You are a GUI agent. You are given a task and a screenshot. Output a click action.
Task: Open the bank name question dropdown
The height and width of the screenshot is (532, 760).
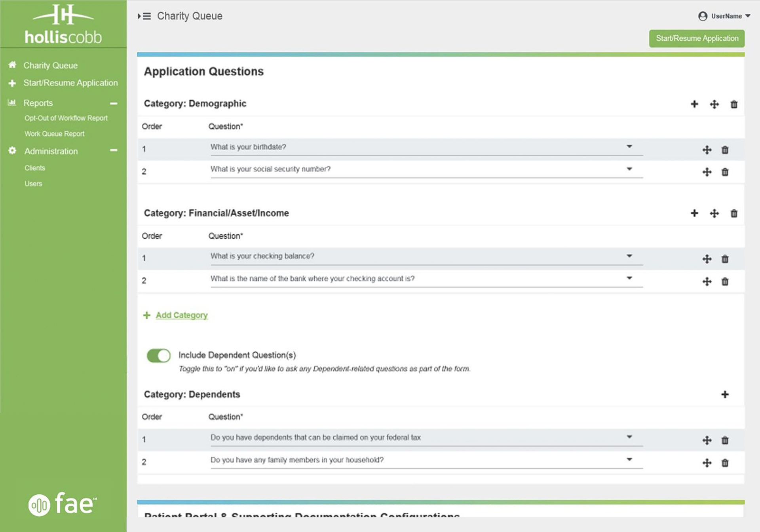point(629,278)
